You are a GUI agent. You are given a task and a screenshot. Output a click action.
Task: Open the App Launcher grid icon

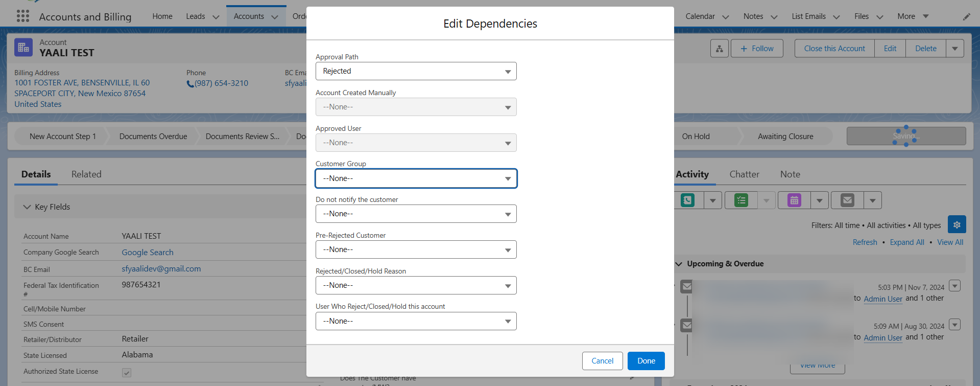(x=23, y=16)
